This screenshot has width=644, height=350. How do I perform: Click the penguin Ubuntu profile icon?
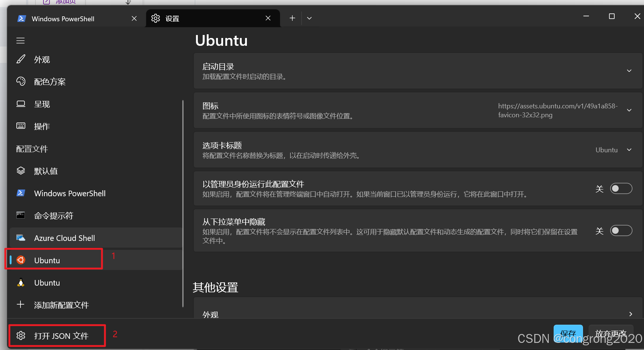21,282
